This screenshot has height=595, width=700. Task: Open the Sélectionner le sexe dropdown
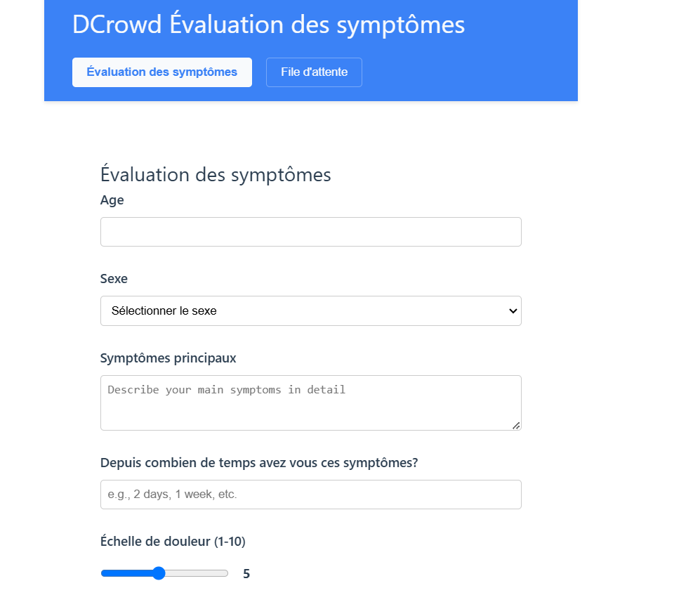click(x=310, y=310)
